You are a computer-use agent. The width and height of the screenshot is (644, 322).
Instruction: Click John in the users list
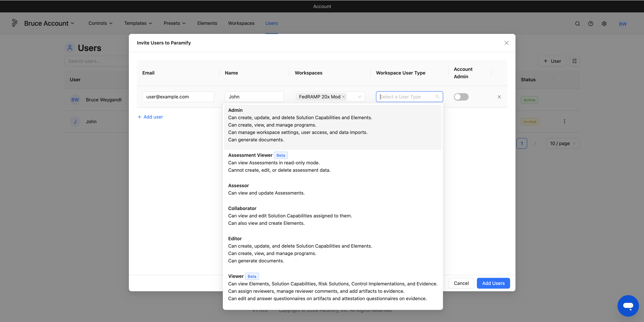(91, 122)
